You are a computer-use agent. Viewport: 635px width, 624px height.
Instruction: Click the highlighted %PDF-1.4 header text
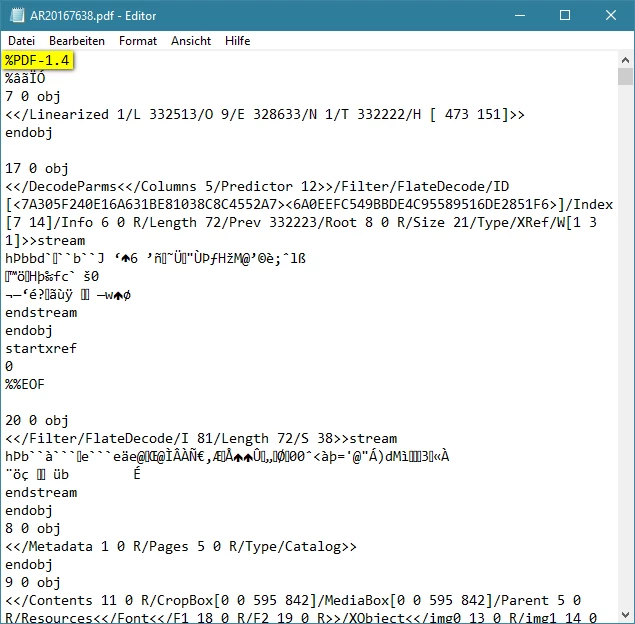37,60
